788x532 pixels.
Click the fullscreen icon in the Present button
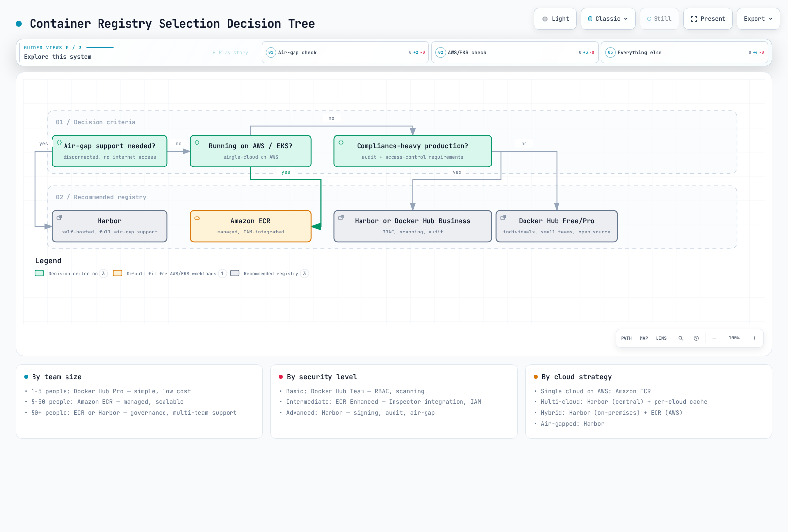point(694,19)
